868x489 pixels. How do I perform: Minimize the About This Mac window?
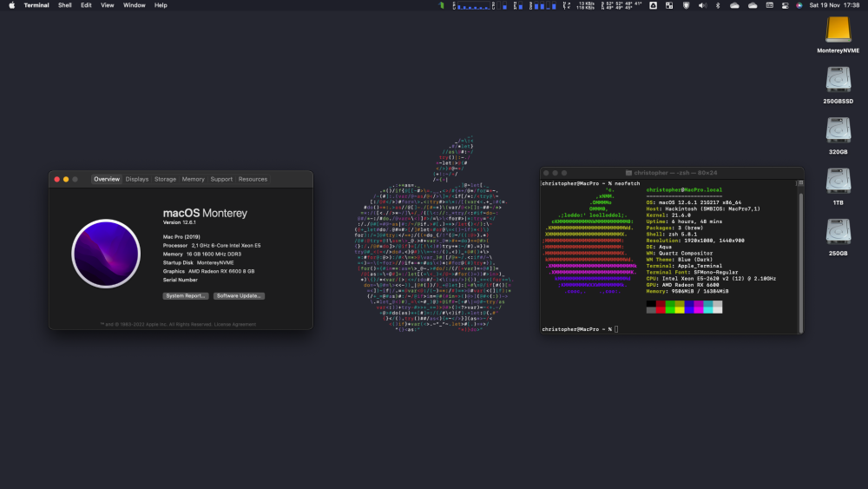66,180
